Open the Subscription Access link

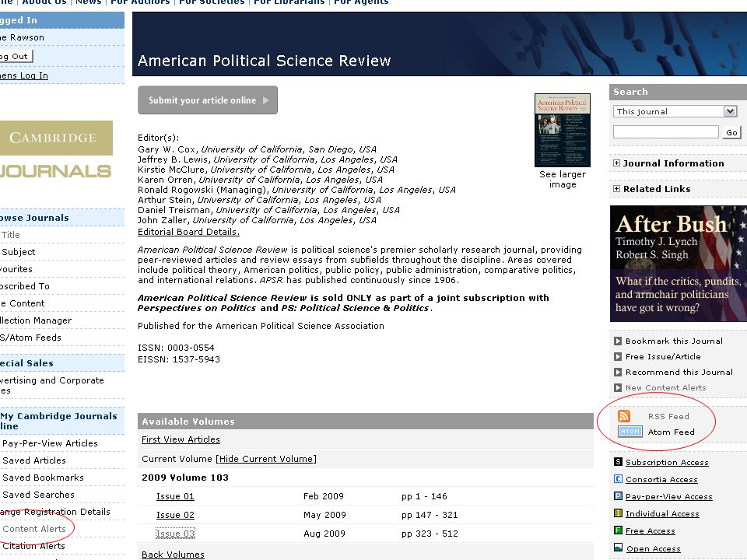coord(667,462)
